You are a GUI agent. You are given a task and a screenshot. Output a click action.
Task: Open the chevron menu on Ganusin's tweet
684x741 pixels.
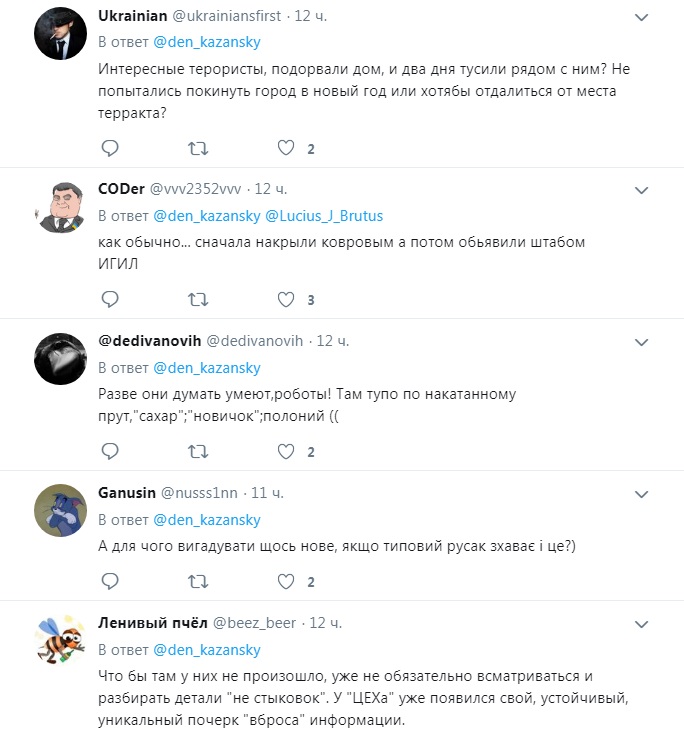[x=641, y=495]
